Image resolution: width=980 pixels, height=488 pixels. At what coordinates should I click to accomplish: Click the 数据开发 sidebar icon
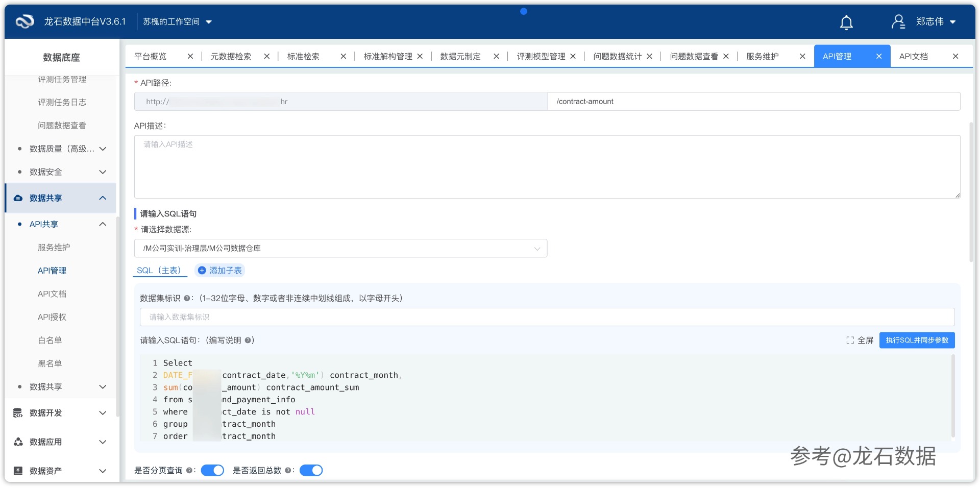tap(18, 413)
